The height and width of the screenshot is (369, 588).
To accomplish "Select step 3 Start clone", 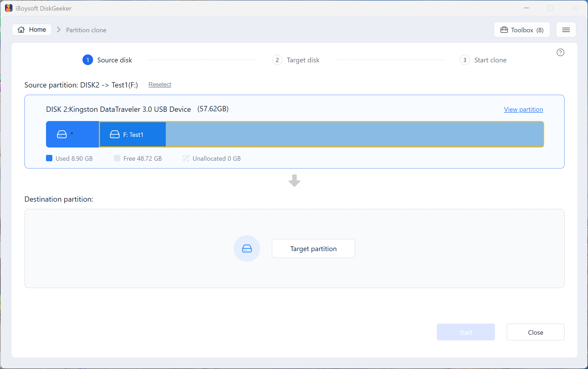I will coord(483,60).
